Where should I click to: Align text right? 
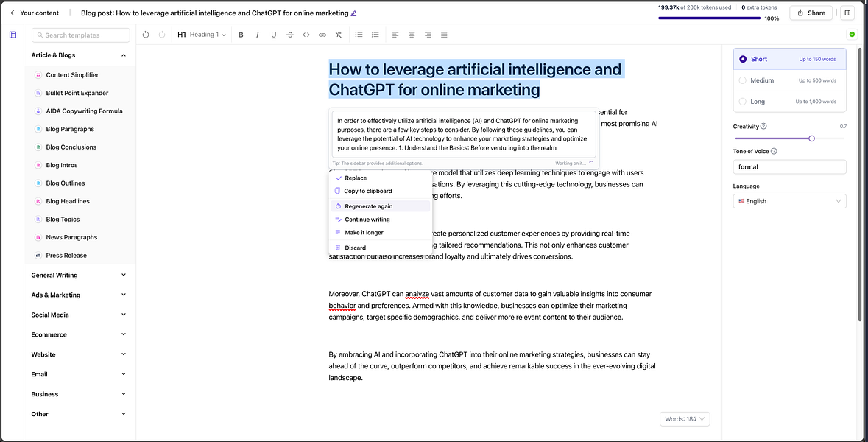428,35
